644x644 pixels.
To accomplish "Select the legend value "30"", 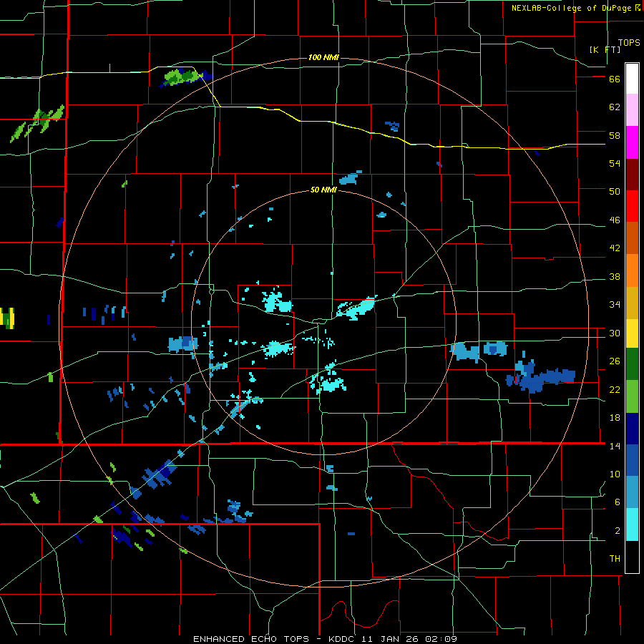I will tap(615, 333).
